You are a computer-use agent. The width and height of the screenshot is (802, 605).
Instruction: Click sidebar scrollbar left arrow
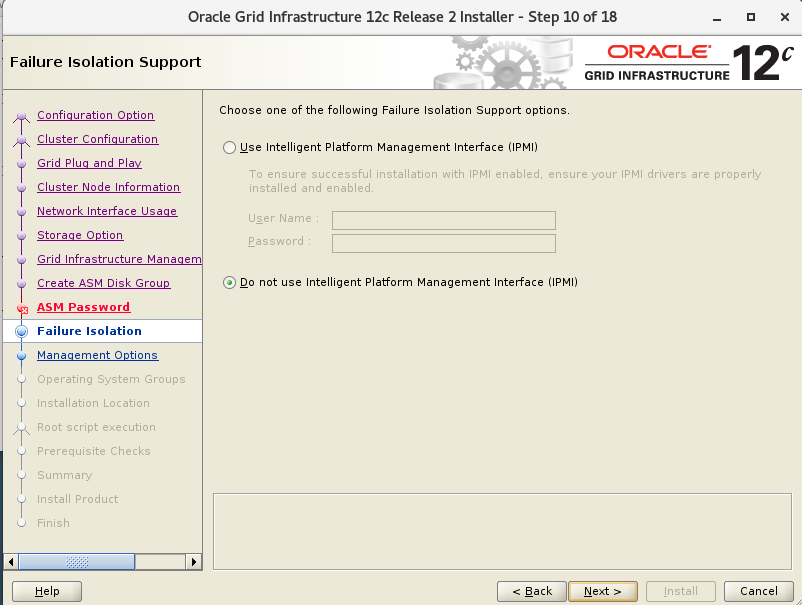(11, 562)
